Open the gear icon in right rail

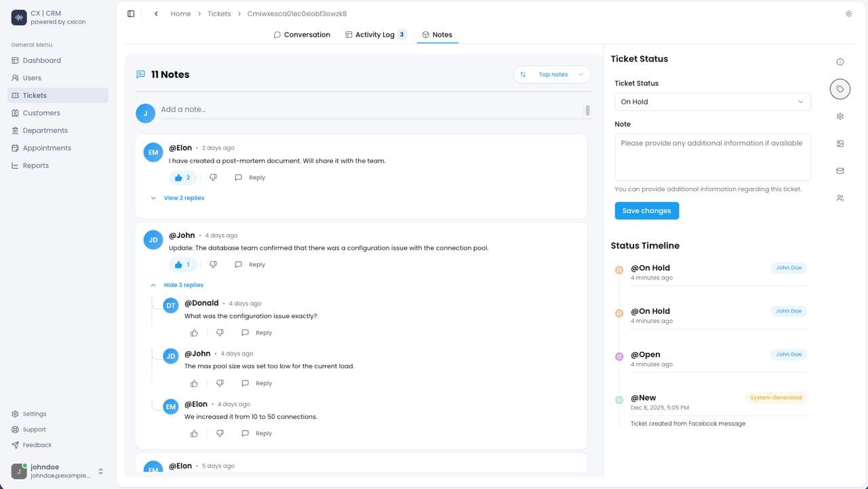pyautogui.click(x=840, y=117)
